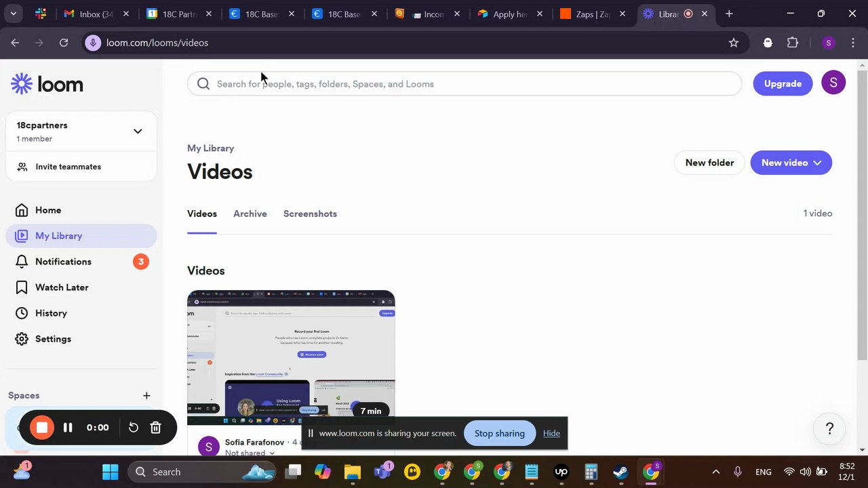Click the microphone tray icon
Image resolution: width=868 pixels, height=488 pixels.
[x=738, y=472]
